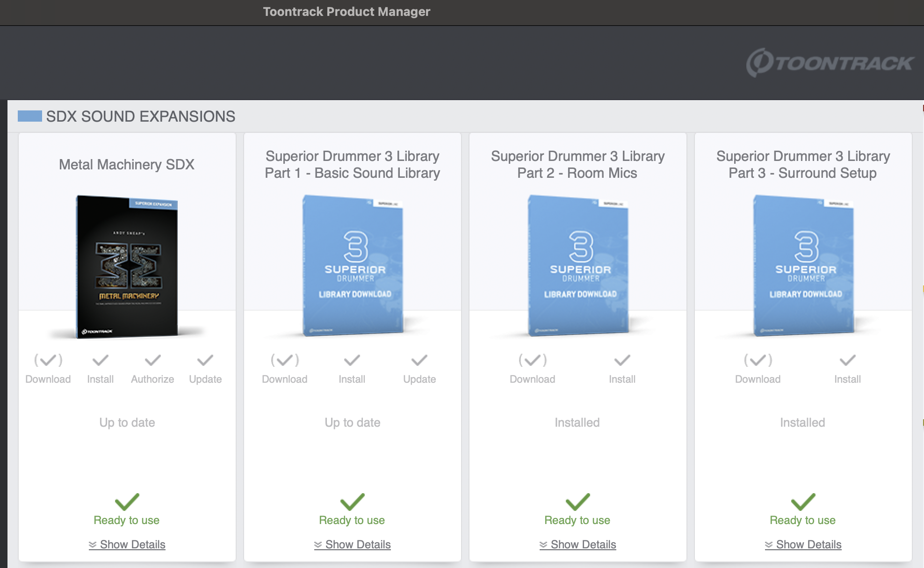Click green Ready to use check on Metal Machinery

pyautogui.click(x=127, y=502)
